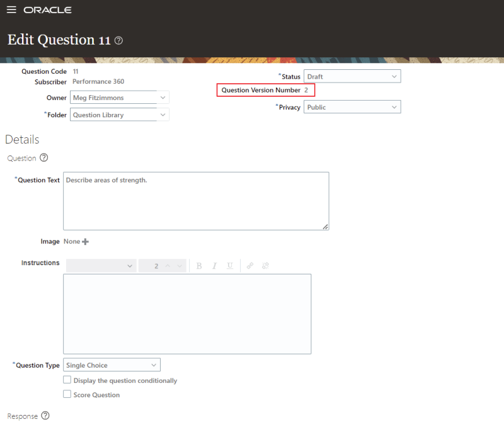Open the help icon beside Response heading

(45, 416)
